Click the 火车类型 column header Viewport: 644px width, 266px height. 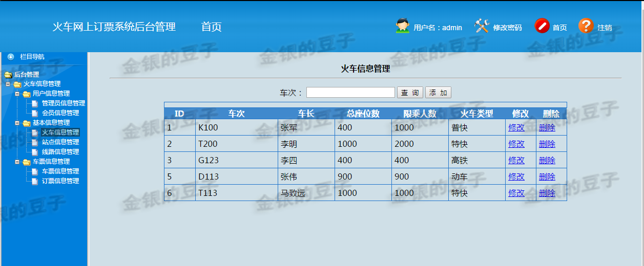(x=476, y=114)
